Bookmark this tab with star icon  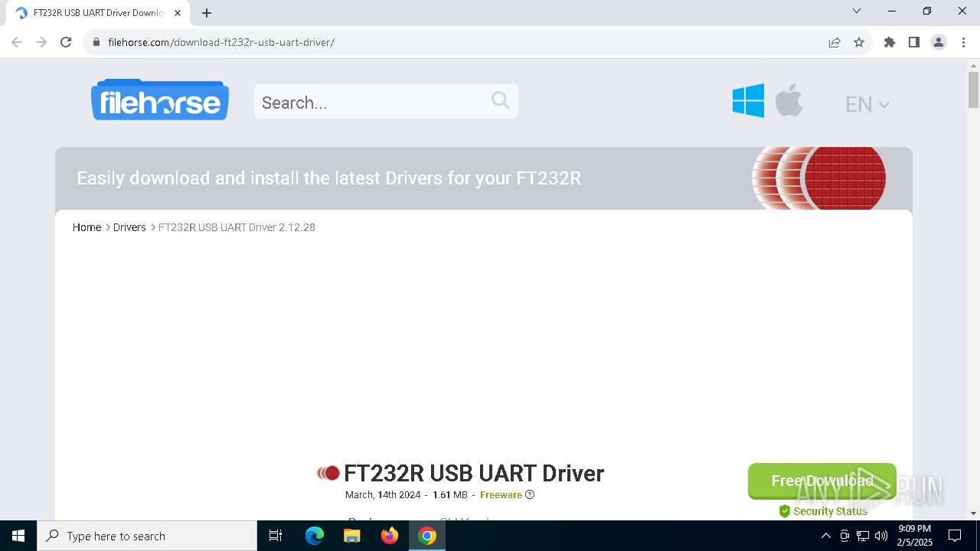[859, 42]
